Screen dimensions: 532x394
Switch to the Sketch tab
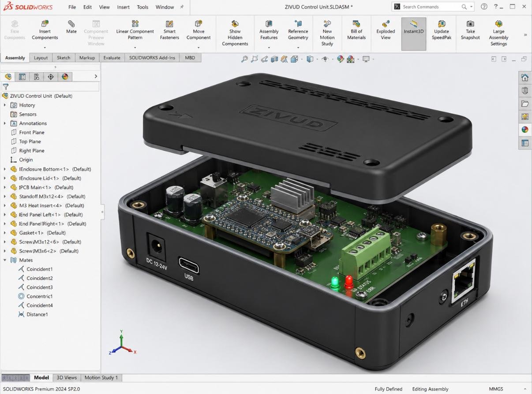coord(64,58)
